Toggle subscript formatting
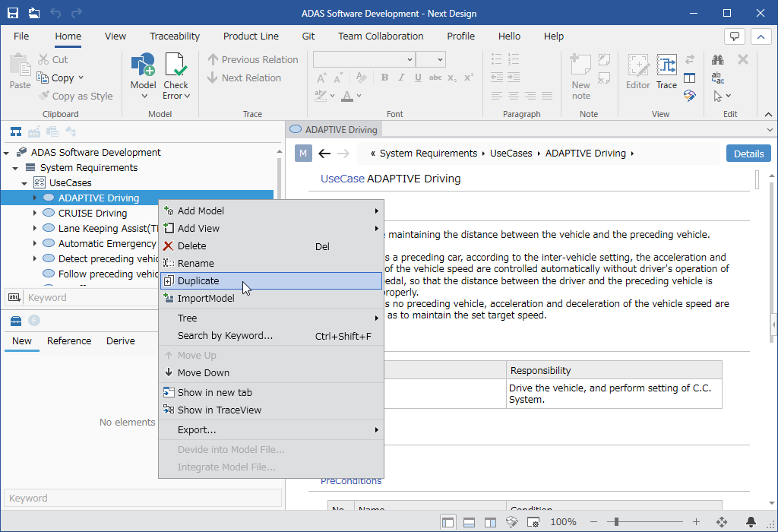The height and width of the screenshot is (532, 778). click(452, 78)
